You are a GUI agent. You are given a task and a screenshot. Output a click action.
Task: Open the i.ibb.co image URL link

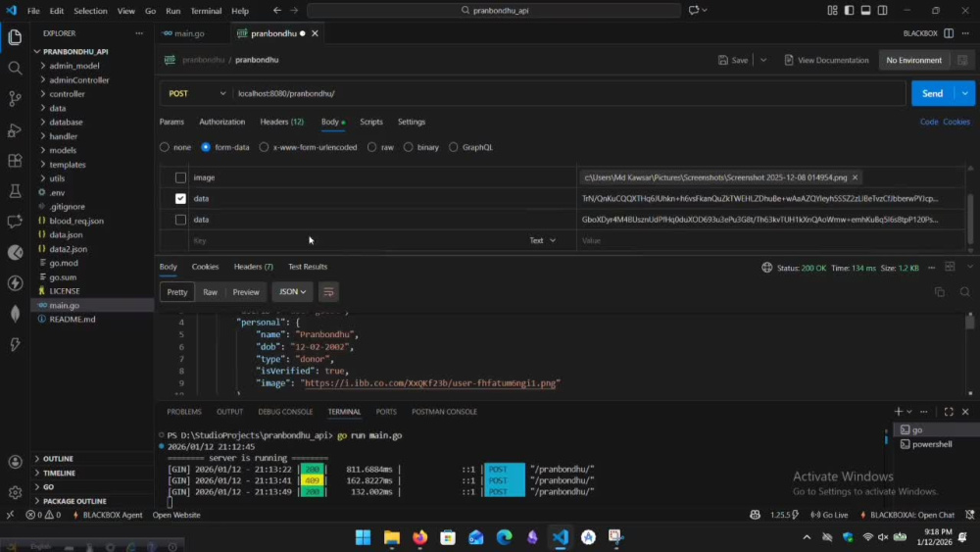430,383
